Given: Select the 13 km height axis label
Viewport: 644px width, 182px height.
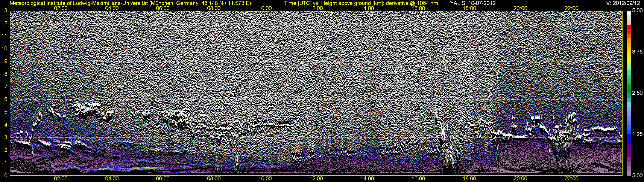Looking at the screenshot, I should 5,11.
